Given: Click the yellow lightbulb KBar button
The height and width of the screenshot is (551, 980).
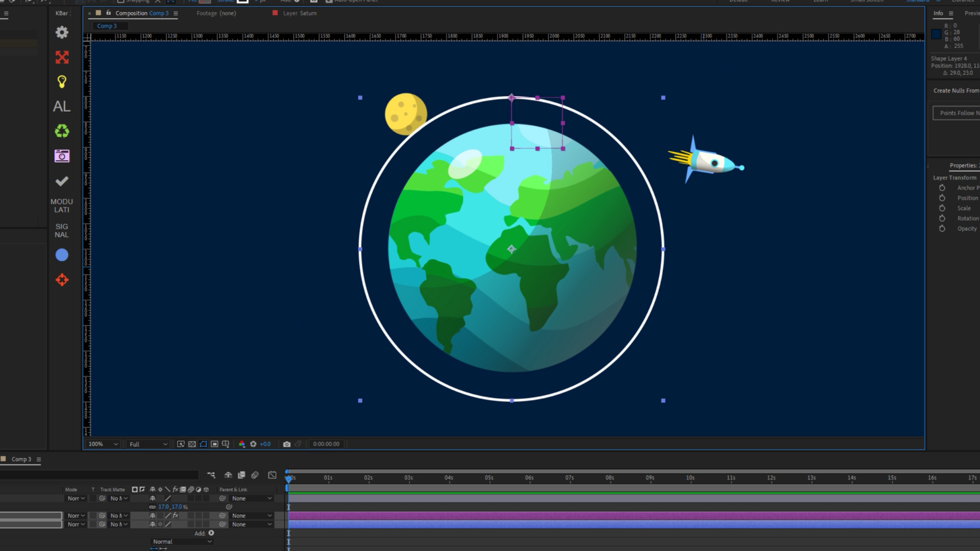Looking at the screenshot, I should pos(62,82).
